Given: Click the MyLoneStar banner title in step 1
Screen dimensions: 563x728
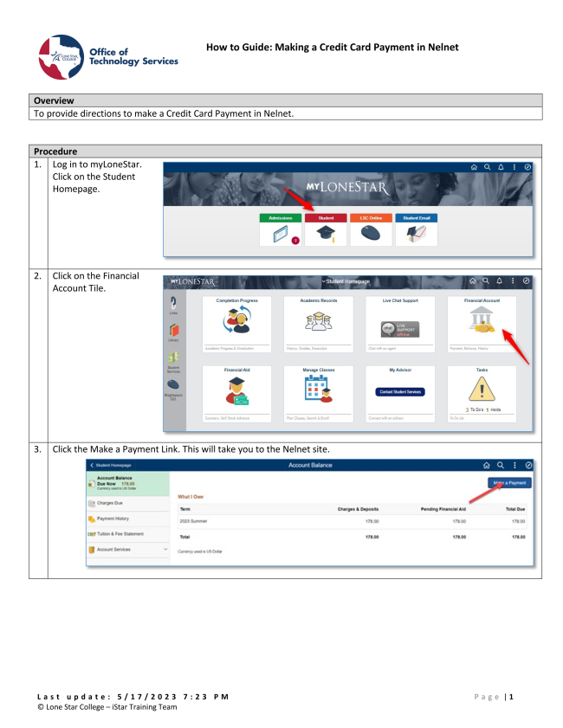Looking at the screenshot, I should tap(348, 187).
